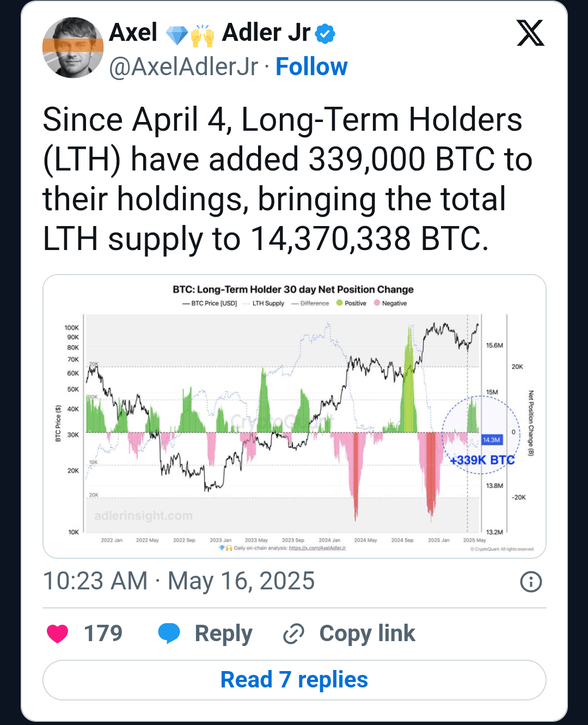Click the pink Negative legend dot
Screen dimensions: 588x725
pyautogui.click(x=377, y=303)
